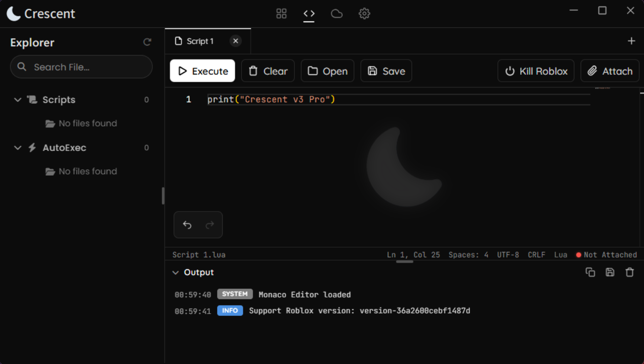Click the Ln 1, Col 25 entry

(x=413, y=255)
